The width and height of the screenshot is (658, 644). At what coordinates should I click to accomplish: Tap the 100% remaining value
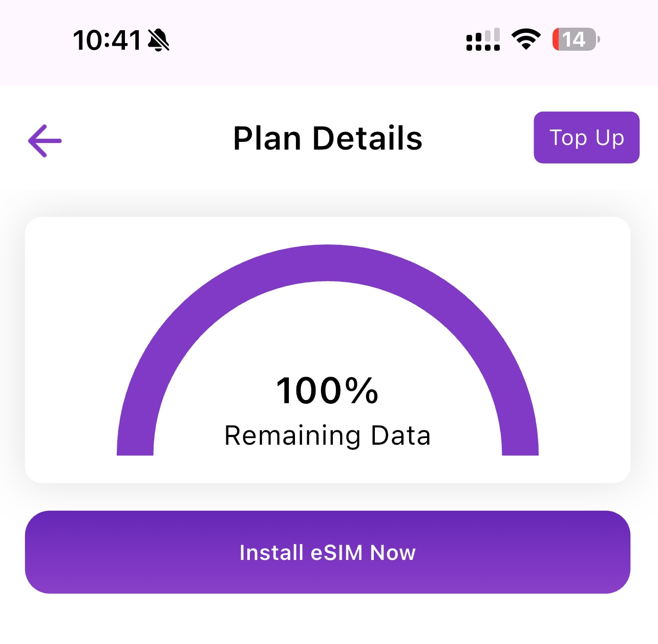(328, 390)
